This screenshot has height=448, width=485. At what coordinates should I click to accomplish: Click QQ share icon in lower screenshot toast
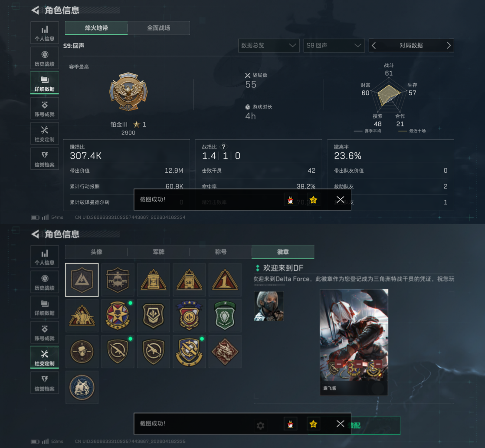(x=290, y=424)
